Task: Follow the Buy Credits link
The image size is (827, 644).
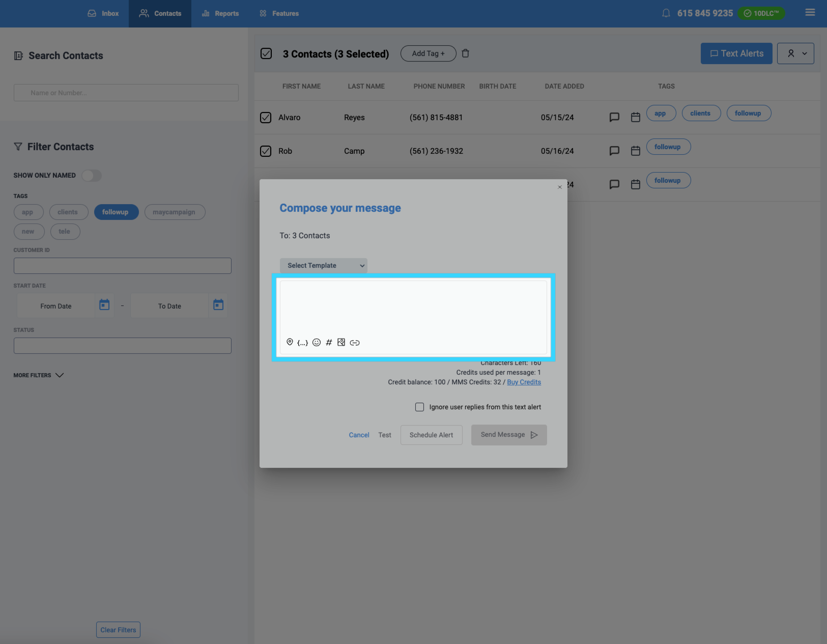Action: click(x=524, y=382)
